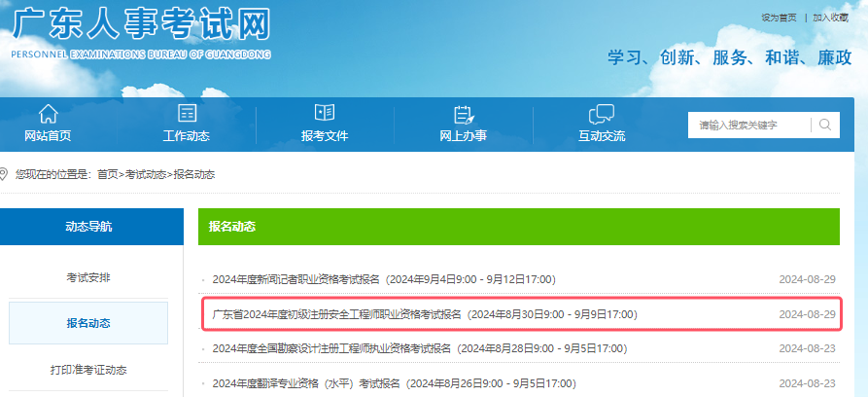Open the 网站首页 menu item
Image resolution: width=868 pixels, height=397 pixels.
(49, 136)
